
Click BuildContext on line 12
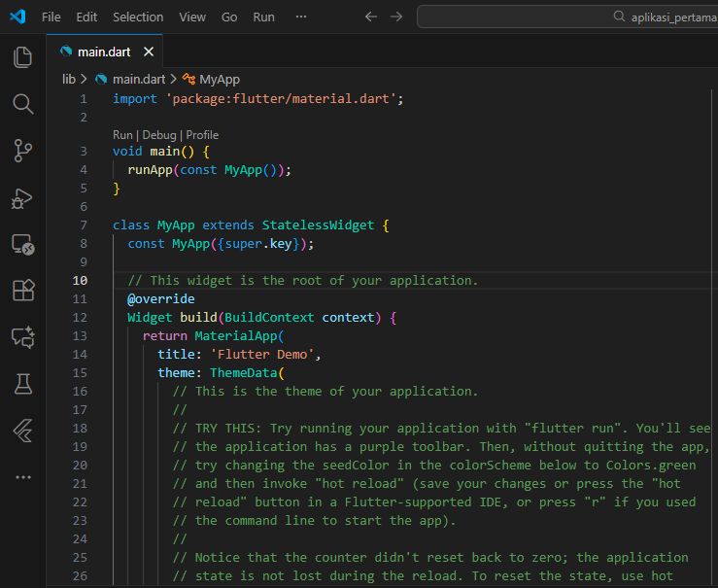coord(269,318)
